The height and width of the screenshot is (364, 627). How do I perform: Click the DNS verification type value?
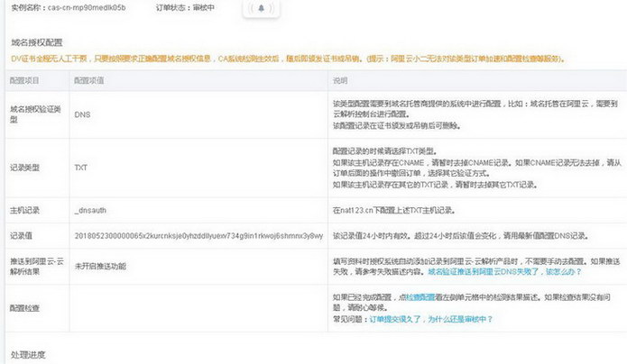[81, 114]
